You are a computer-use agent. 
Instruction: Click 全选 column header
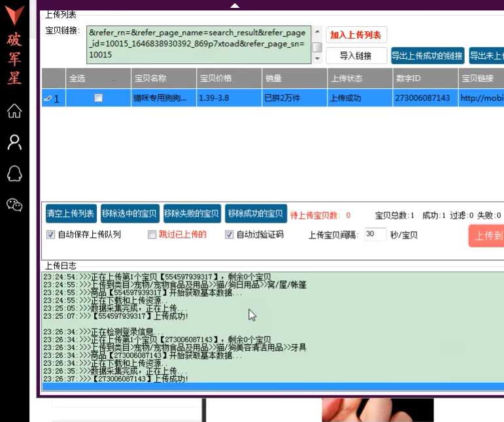[98, 78]
